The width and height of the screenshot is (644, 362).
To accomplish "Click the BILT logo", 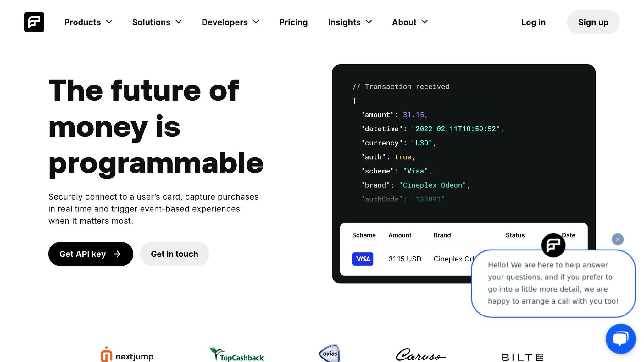I will [522, 357].
